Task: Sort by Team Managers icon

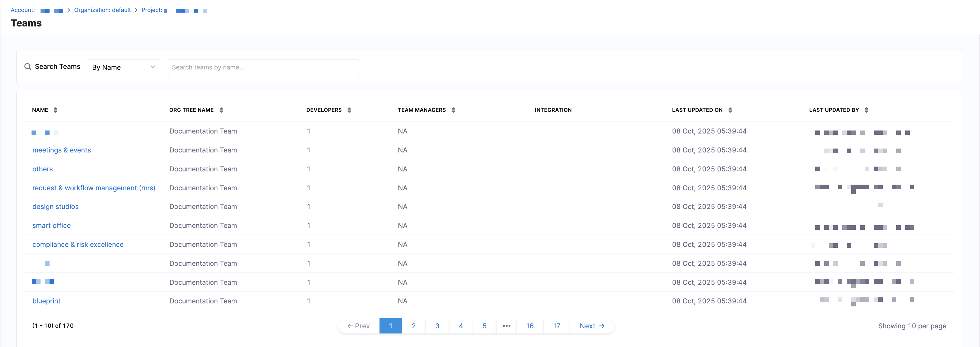Action: (x=453, y=110)
